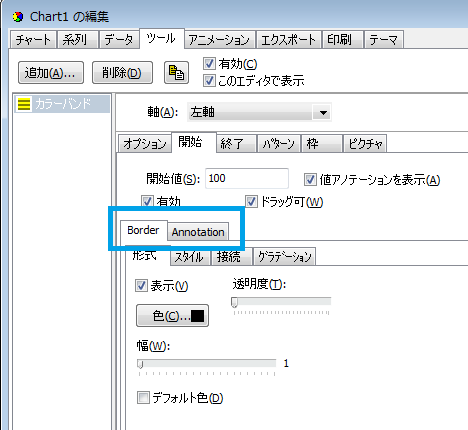Viewport: 468px width, 430px height.
Task: Open the アニメーション tab
Action: 220,40
